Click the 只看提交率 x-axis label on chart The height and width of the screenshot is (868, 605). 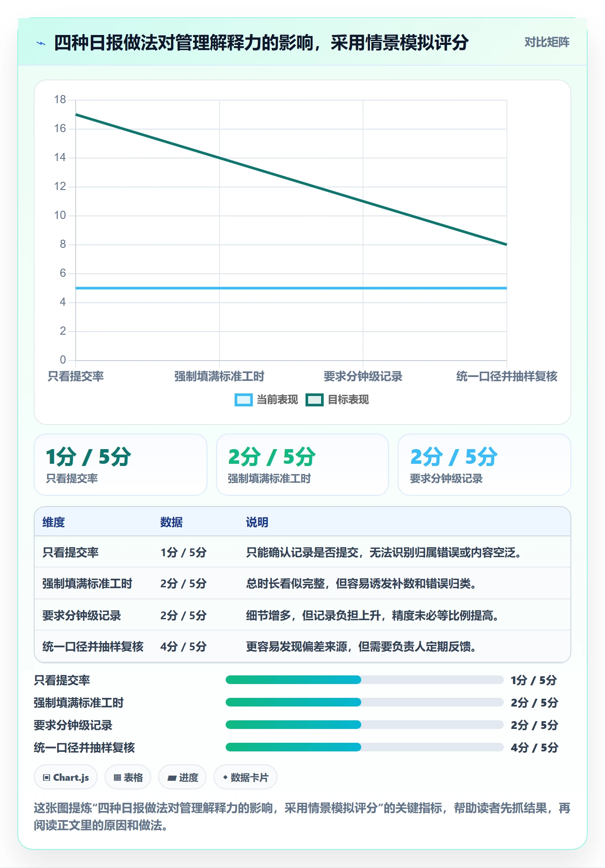coord(76,376)
